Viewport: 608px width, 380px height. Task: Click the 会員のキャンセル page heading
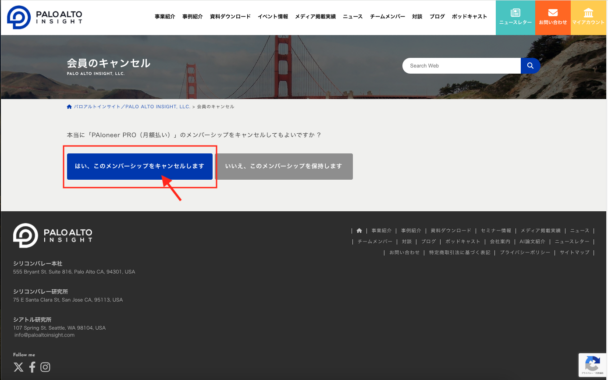click(x=109, y=63)
